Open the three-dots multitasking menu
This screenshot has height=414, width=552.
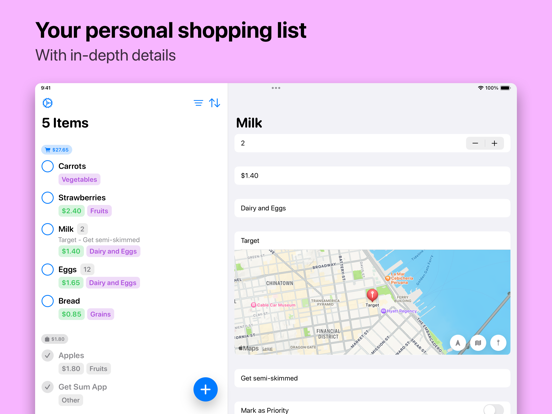[x=276, y=88]
